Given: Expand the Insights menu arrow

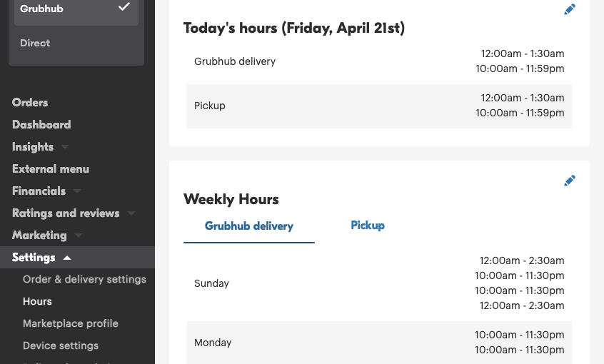Looking at the screenshot, I should click(65, 147).
